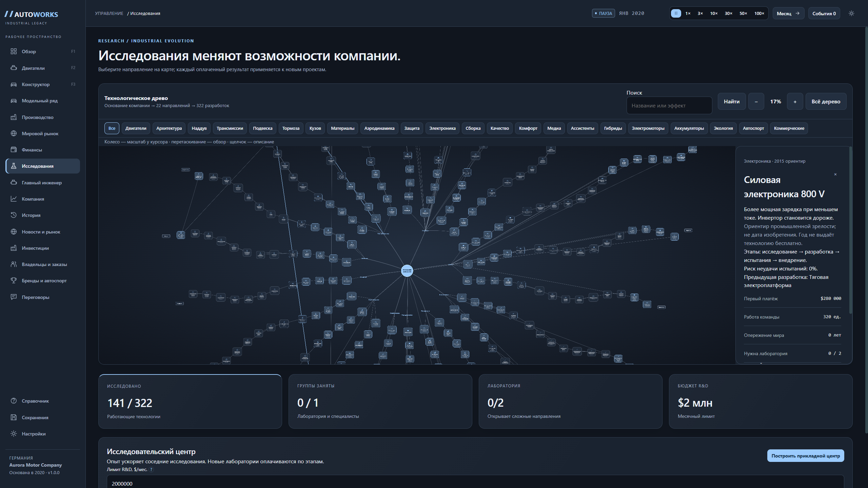Set game speed to 100×
The image size is (868, 488).
click(759, 14)
